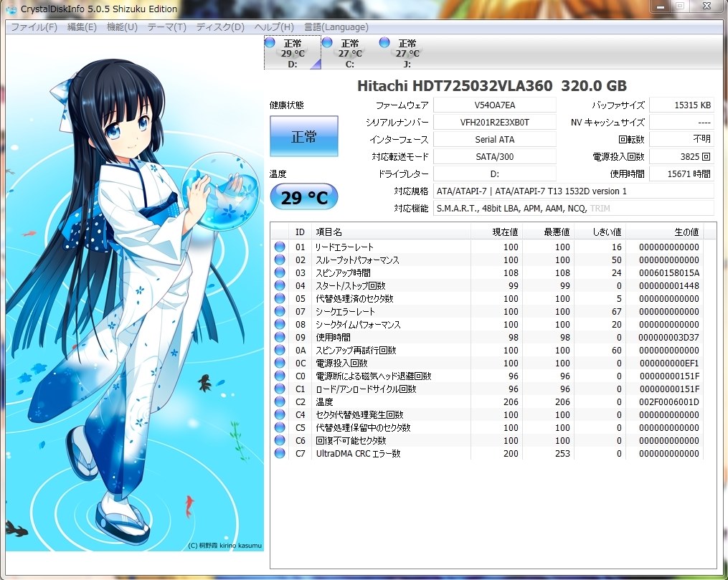Click the しきい値 column header
728x580 pixels.
[x=600, y=232]
